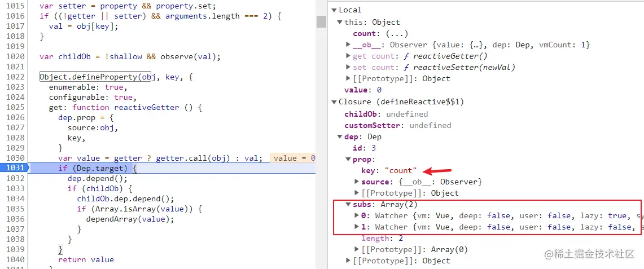Expand [[Prototype]]: Array(0) entry
644x269 pixels.
click(x=357, y=249)
